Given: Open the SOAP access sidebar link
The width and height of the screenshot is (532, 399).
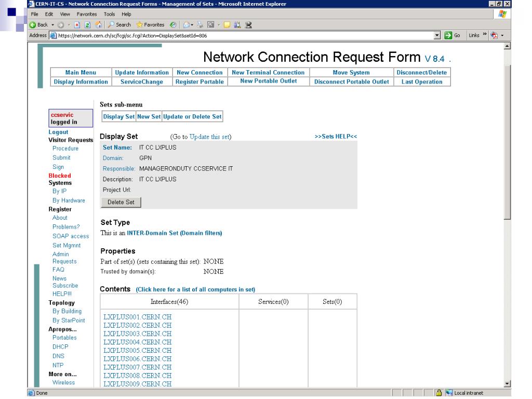Looking at the screenshot, I should [x=71, y=236].
